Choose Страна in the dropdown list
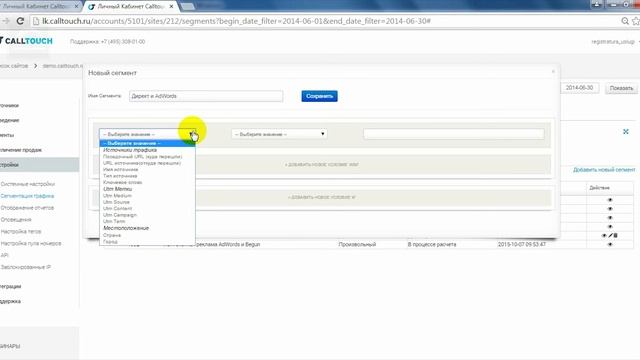 [x=112, y=235]
